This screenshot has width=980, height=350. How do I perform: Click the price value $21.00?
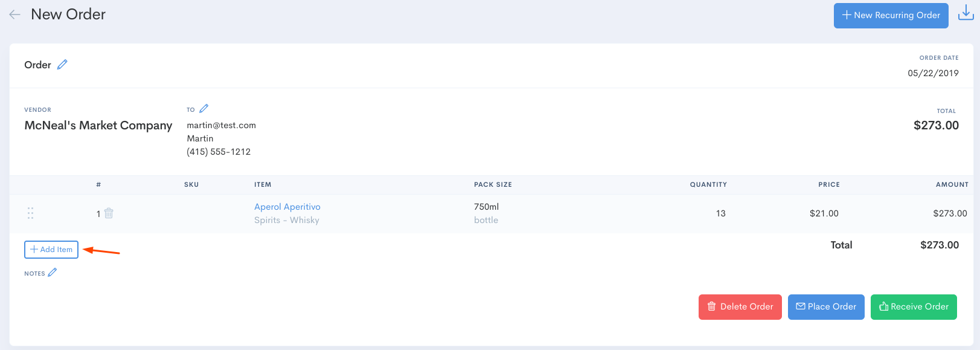[824, 213]
